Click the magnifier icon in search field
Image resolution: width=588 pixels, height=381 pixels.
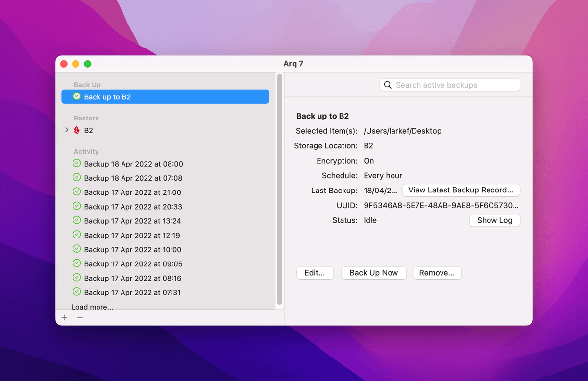pos(388,85)
